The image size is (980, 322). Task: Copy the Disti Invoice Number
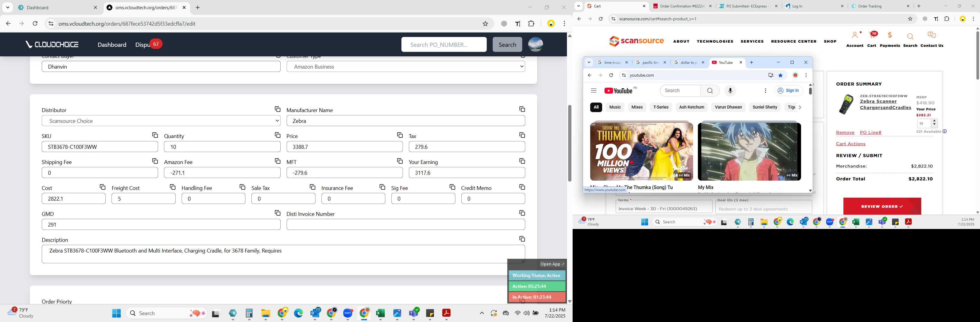click(x=522, y=213)
